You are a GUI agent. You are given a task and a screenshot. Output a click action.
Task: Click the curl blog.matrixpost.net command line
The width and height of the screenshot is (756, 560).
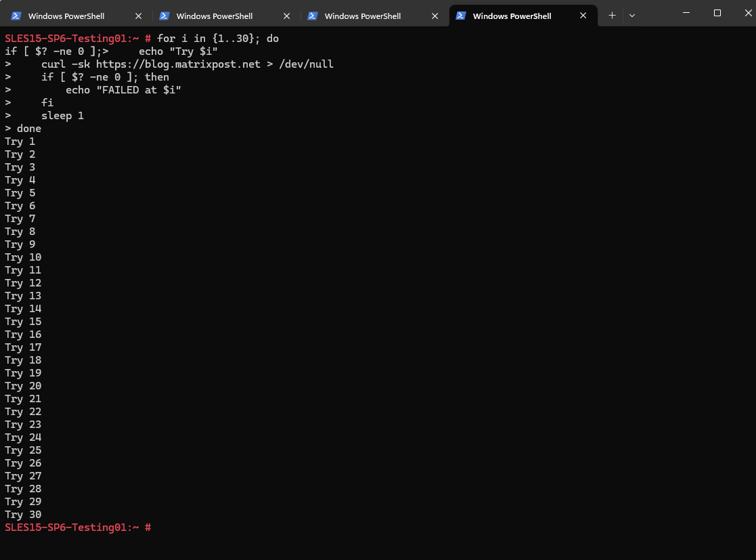click(x=187, y=64)
